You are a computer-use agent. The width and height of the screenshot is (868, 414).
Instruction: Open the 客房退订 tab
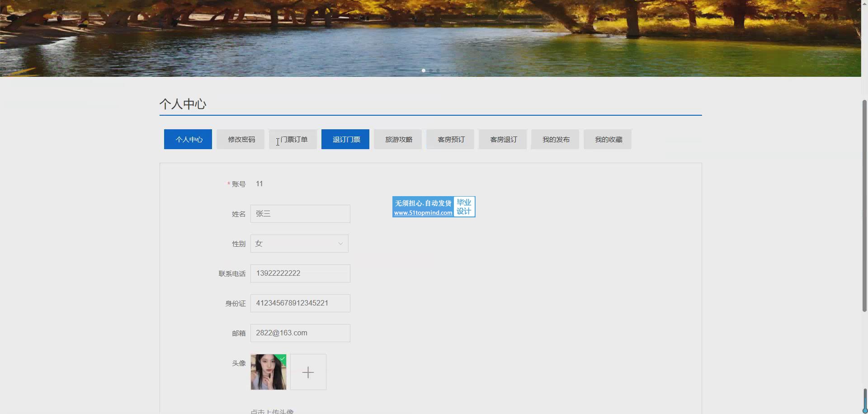(503, 139)
